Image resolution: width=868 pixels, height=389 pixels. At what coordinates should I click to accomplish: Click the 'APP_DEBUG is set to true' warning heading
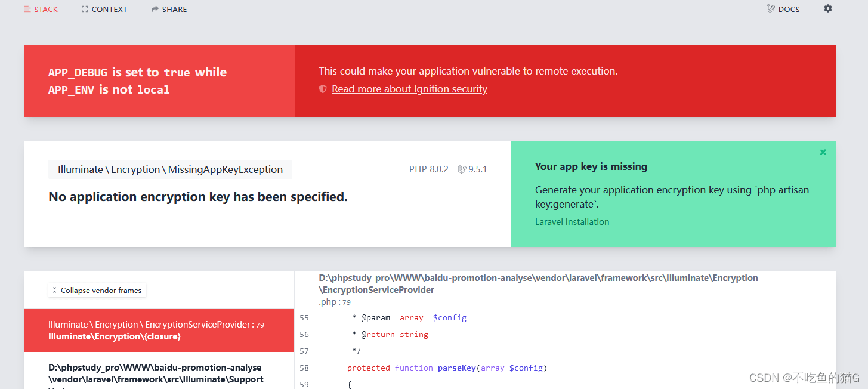(x=137, y=81)
